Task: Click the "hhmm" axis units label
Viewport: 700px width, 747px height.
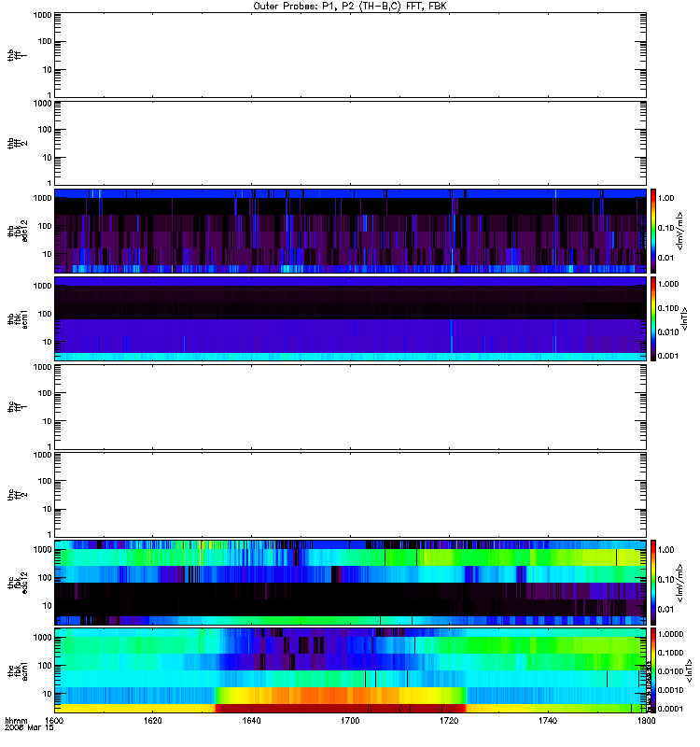Action: 16,721
